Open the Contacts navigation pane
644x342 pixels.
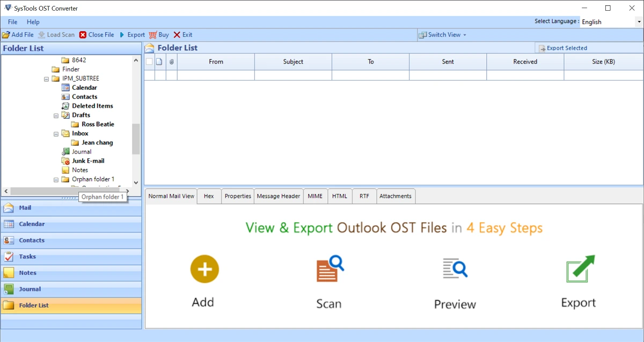pos(71,241)
